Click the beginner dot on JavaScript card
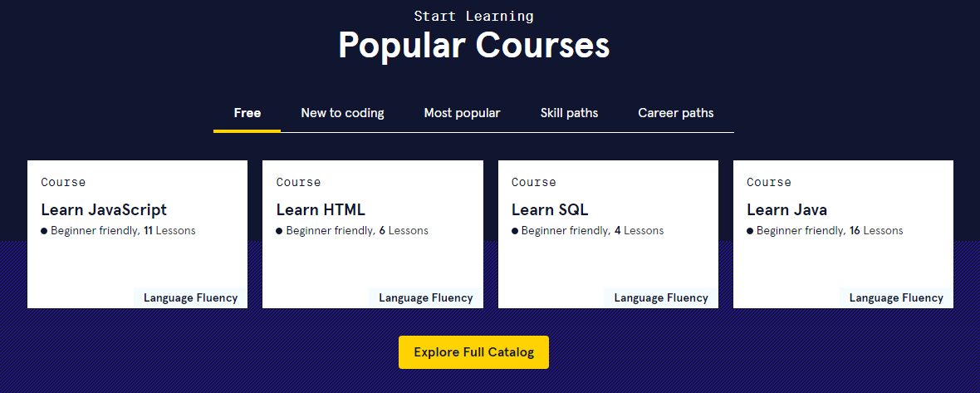Viewport: 980px width, 393px height. click(x=44, y=231)
